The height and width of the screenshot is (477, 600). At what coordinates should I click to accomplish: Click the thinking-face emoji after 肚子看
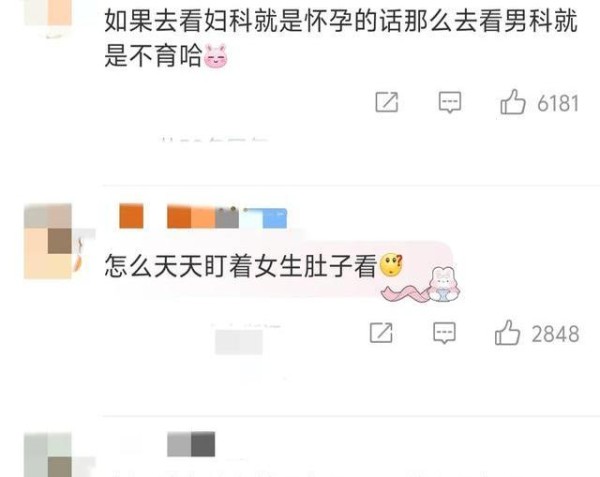tap(391, 265)
